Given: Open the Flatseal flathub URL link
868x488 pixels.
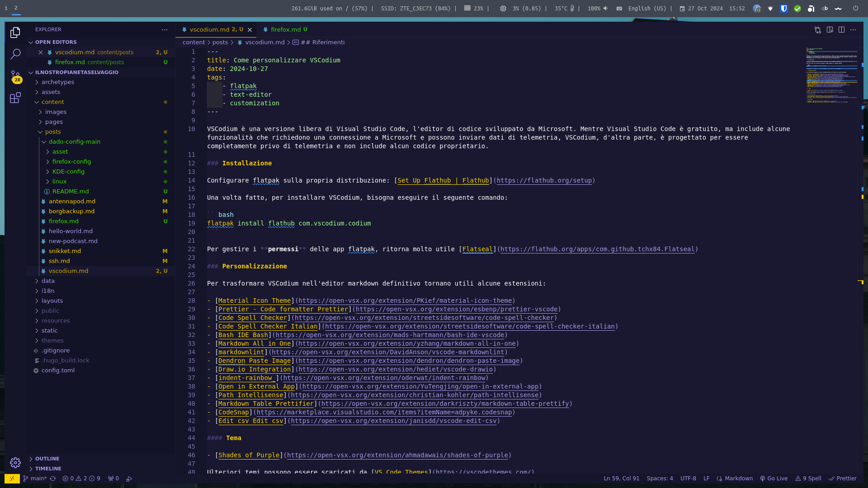Looking at the screenshot, I should (597, 249).
